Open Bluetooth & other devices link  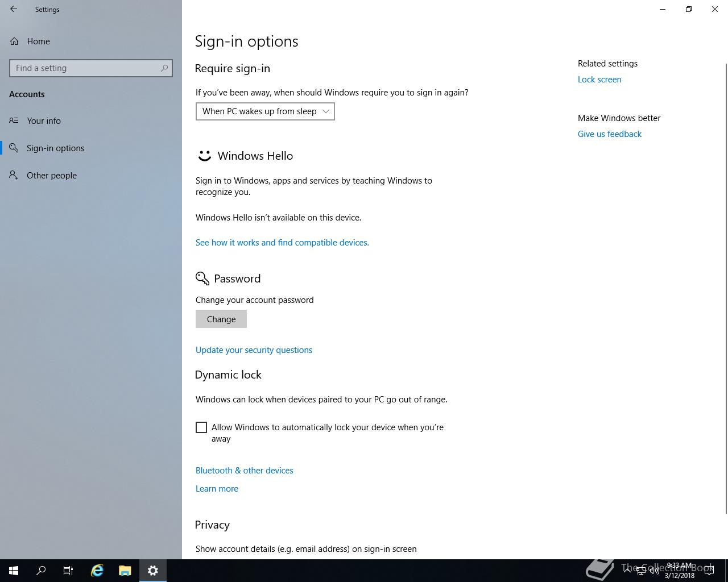click(x=245, y=471)
